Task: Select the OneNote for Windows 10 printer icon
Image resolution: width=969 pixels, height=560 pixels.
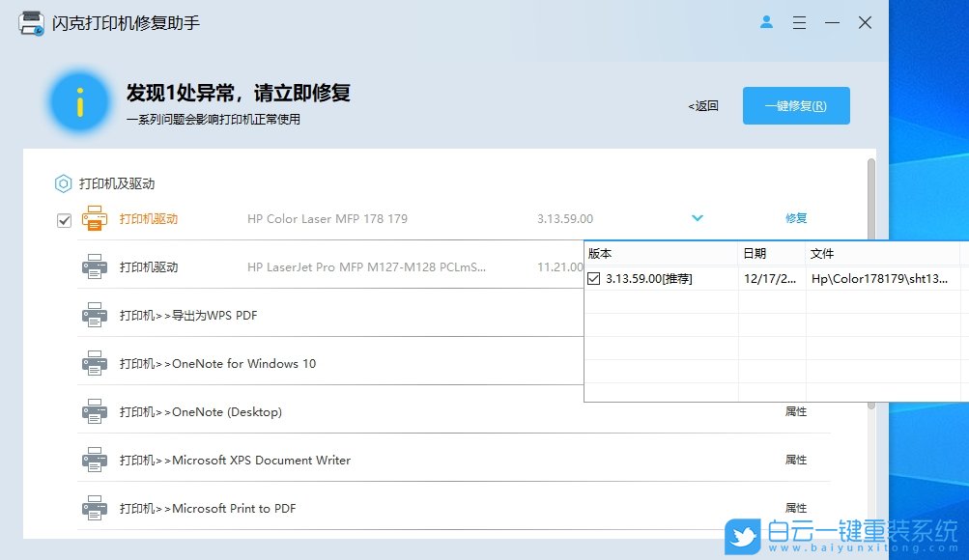Action: tap(94, 363)
